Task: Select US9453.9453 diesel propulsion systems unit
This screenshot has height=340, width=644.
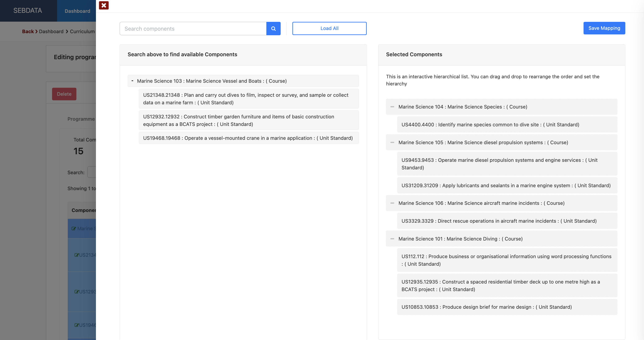Action: [507, 164]
